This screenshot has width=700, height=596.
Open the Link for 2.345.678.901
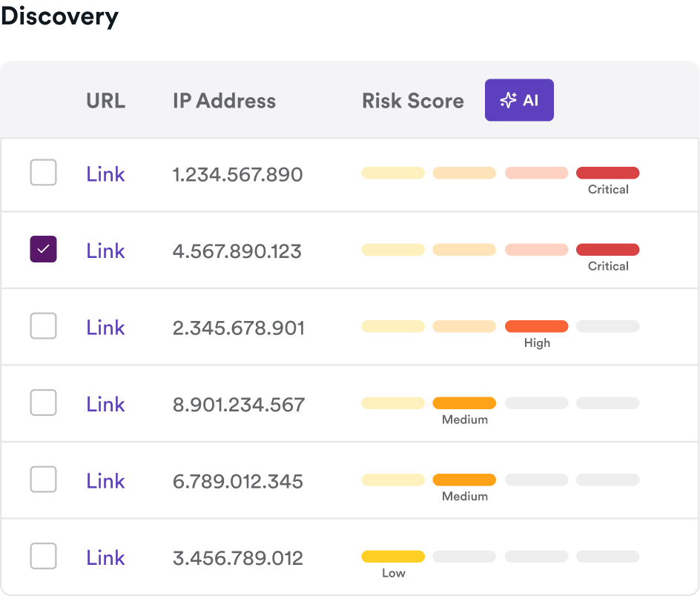(105, 326)
